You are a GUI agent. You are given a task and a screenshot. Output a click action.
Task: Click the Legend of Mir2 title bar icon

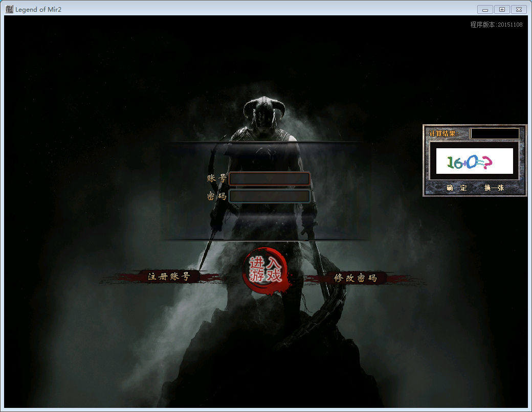(x=9, y=9)
